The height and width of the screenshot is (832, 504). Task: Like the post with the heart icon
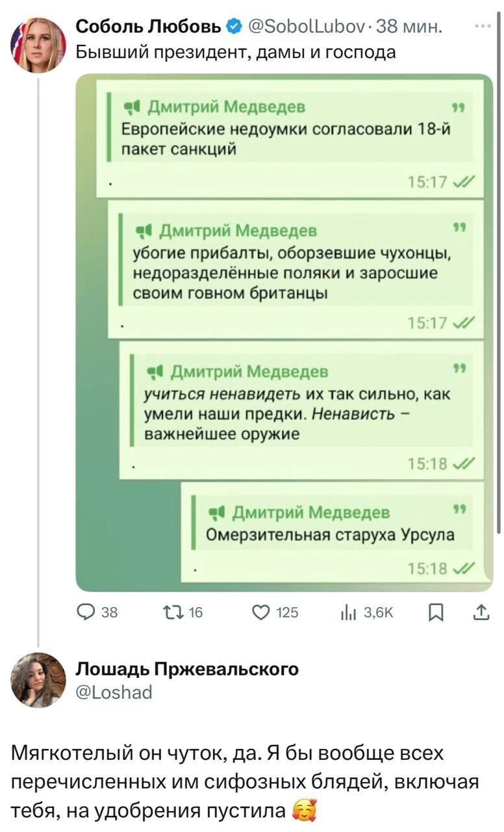[261, 613]
